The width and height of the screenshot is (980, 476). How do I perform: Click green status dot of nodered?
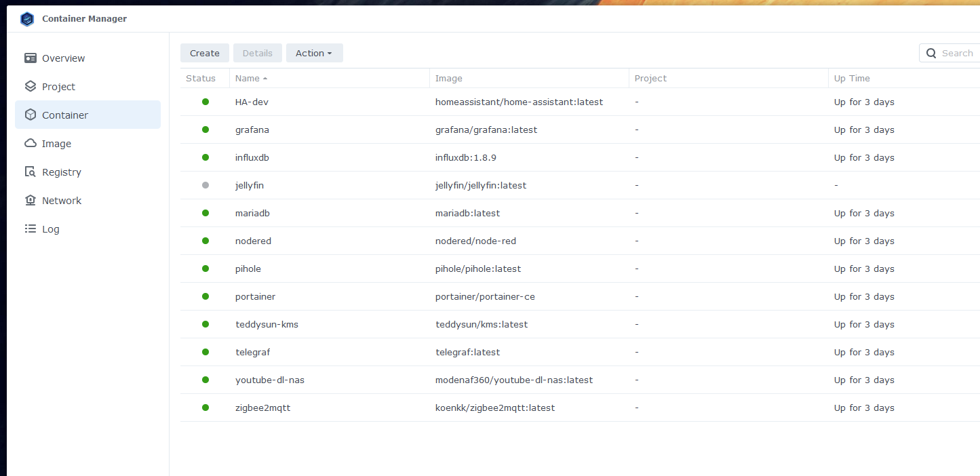click(x=205, y=241)
